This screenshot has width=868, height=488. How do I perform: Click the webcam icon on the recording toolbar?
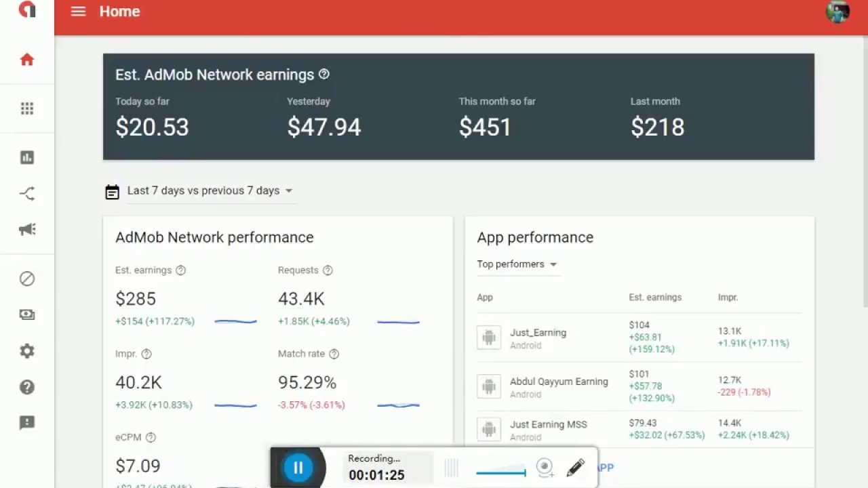point(545,467)
